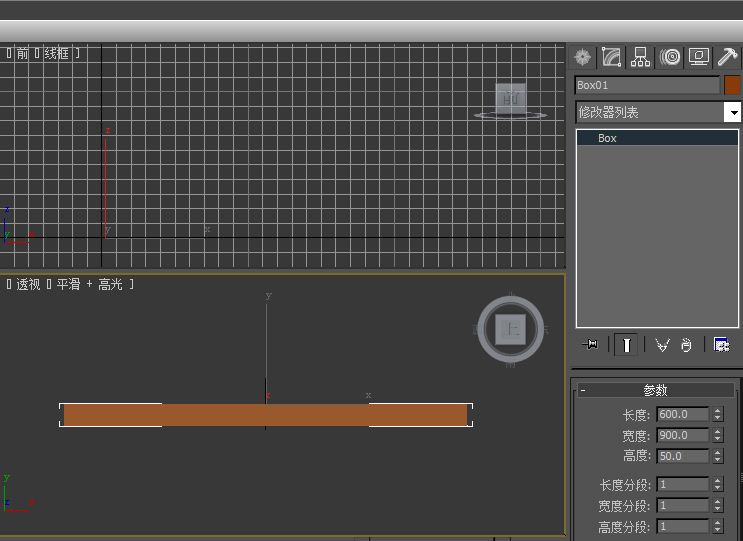The image size is (743, 541).
Task: Click the perspective ViewCube top face
Action: [510, 329]
